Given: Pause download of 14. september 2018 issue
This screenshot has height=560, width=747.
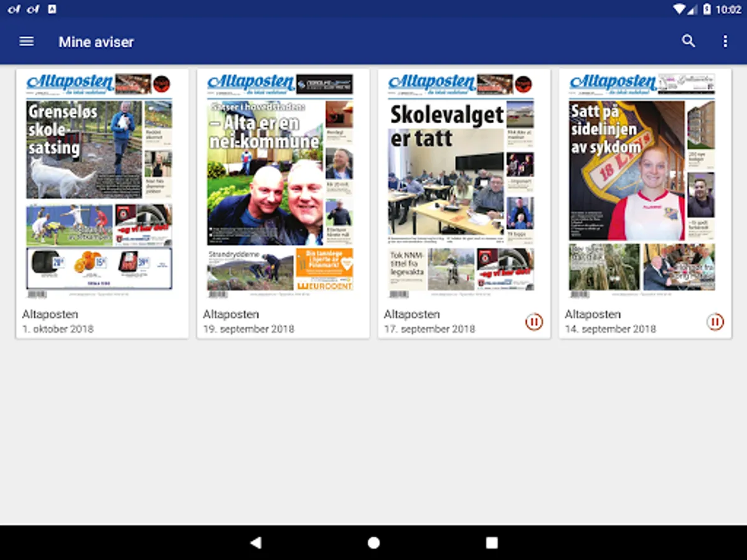Looking at the screenshot, I should [x=715, y=322].
